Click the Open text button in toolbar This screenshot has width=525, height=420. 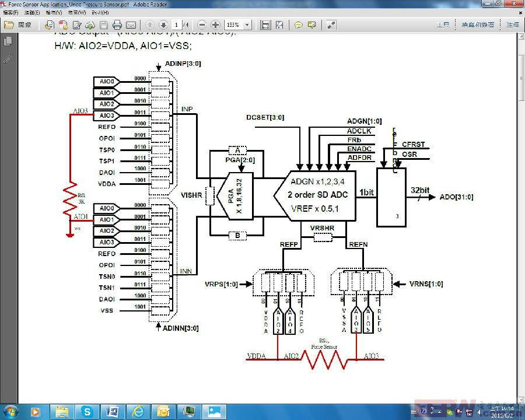coord(24,24)
